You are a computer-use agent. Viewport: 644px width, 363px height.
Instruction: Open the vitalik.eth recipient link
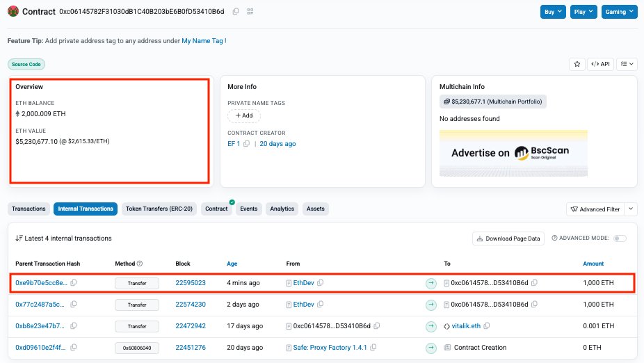466,326
